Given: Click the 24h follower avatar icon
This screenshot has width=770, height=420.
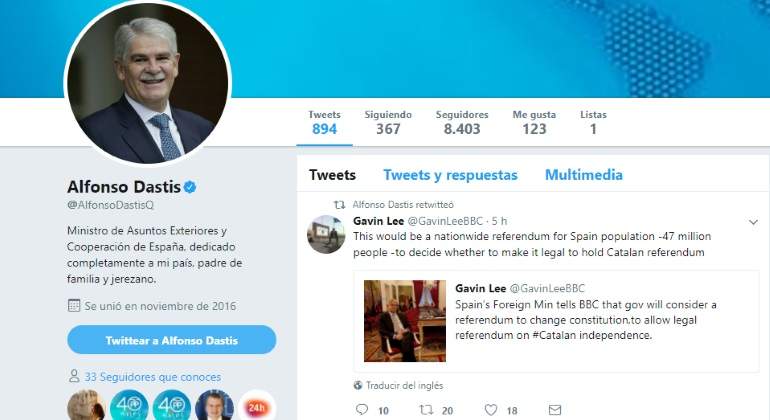Looking at the screenshot, I should pyautogui.click(x=258, y=406).
